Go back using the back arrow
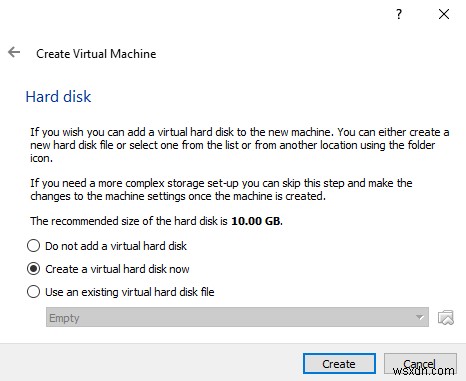 click(x=14, y=52)
